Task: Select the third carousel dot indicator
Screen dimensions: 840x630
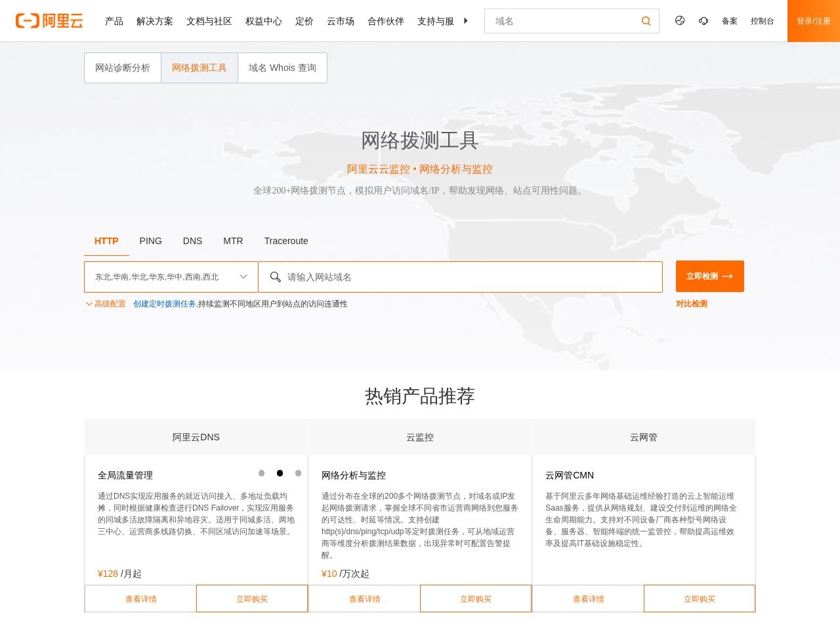Action: pyautogui.click(x=299, y=472)
